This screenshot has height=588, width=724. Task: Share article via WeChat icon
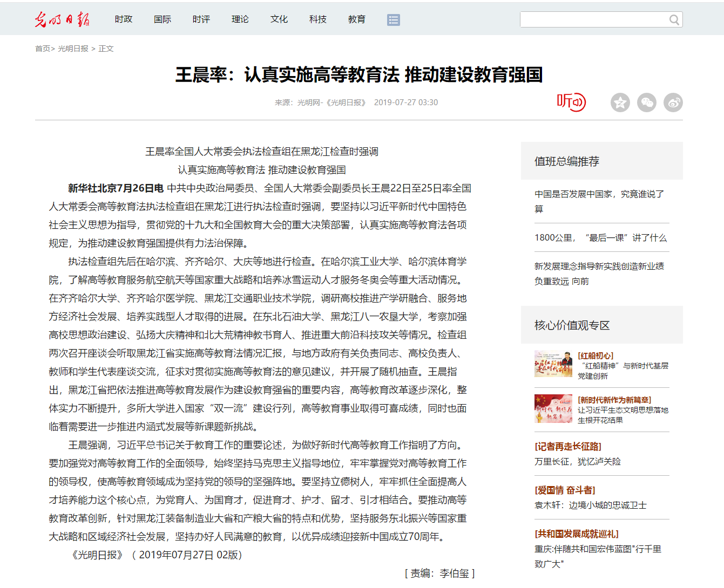646,102
